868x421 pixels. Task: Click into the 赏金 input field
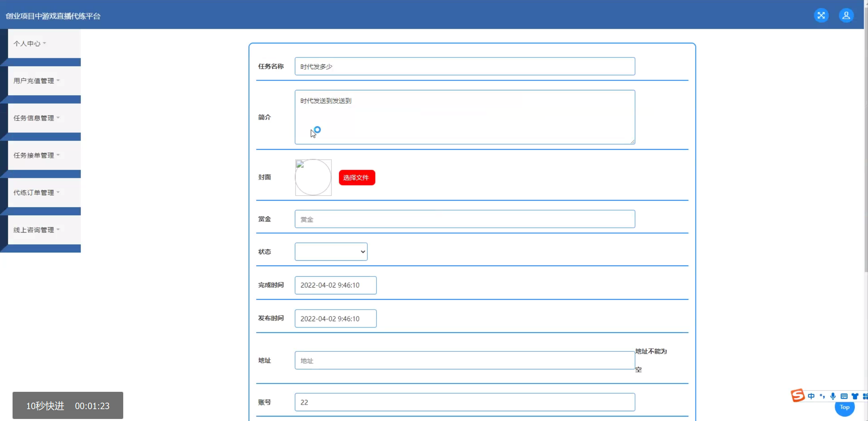(x=464, y=219)
